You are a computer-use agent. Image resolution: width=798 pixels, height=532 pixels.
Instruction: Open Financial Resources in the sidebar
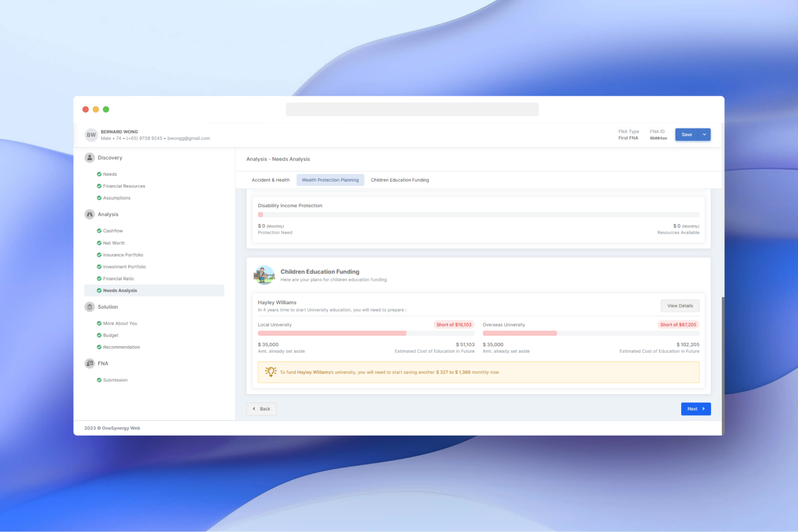[x=124, y=186]
